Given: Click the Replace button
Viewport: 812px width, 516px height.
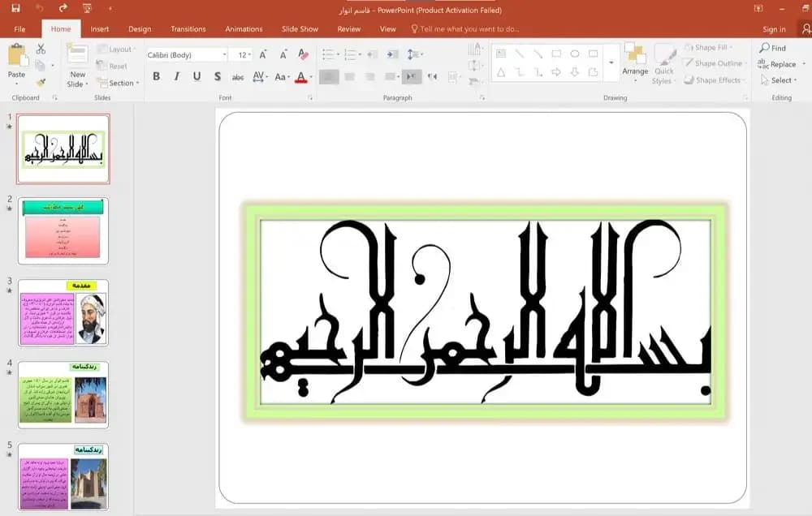Looking at the screenshot, I should coord(777,64).
